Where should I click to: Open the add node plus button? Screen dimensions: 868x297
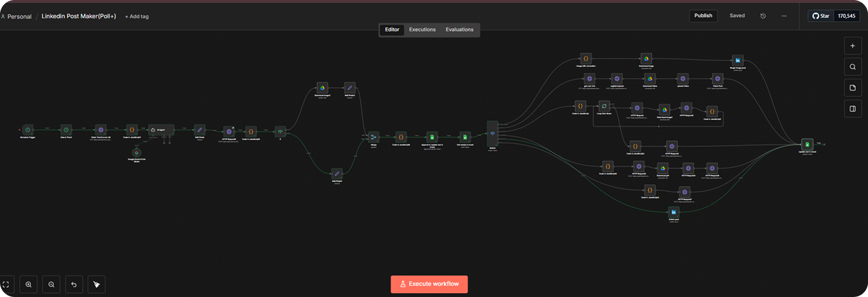(x=852, y=46)
